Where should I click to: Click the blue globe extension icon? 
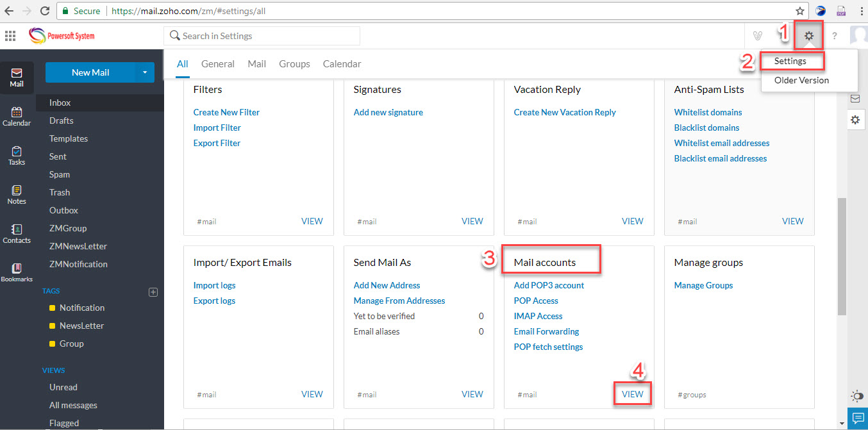pyautogui.click(x=821, y=11)
